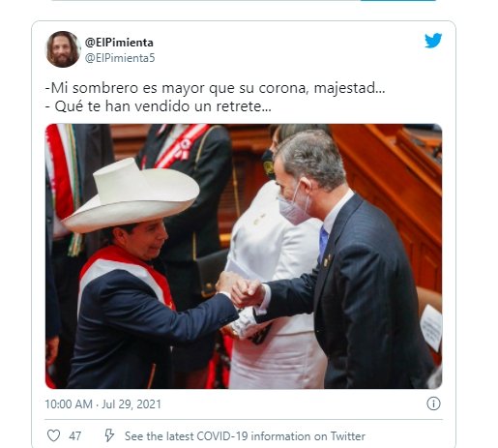
Task: Open the tweet info circle icon
Action: click(433, 403)
